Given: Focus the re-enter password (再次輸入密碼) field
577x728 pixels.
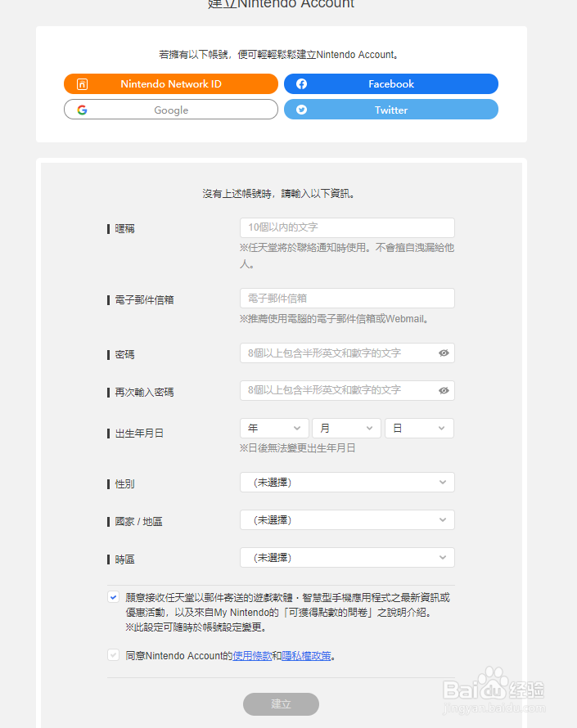Looking at the screenshot, I should (347, 390).
